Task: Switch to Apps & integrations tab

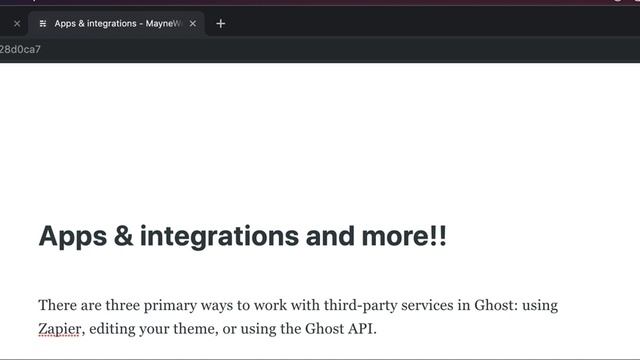Action: click(x=116, y=24)
